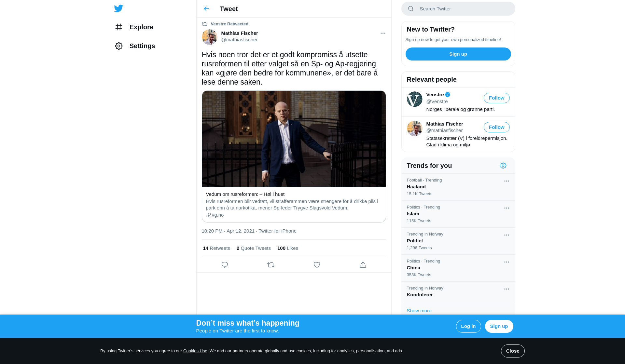The width and height of the screenshot is (625, 364).
Task: Open more options for China trend
Action: pyautogui.click(x=507, y=262)
